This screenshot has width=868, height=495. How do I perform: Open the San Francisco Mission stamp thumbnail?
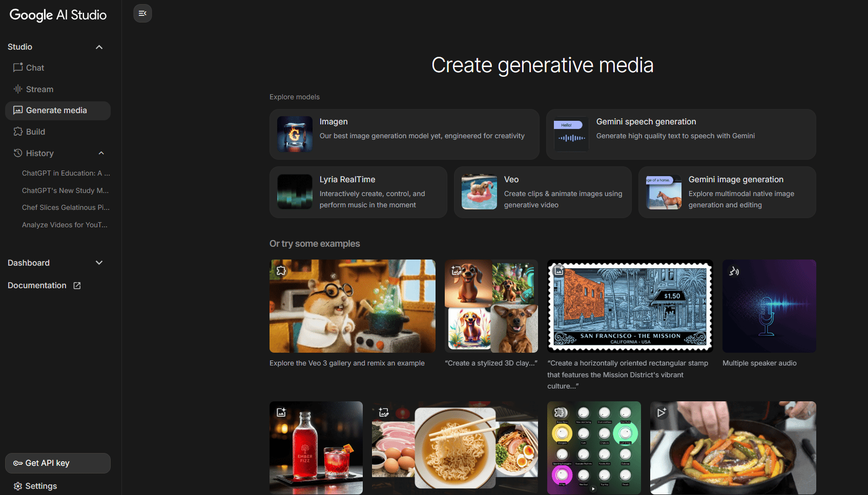point(630,306)
